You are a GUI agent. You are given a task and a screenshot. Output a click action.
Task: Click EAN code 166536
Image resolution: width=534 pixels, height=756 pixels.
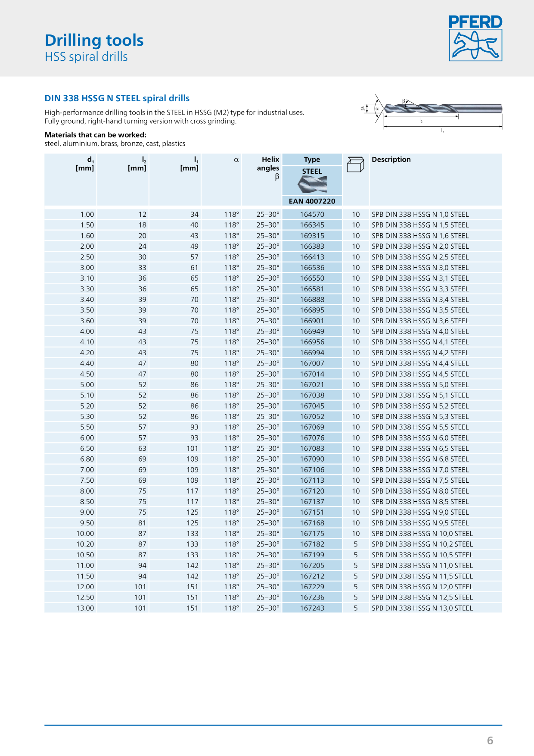point(312,268)
